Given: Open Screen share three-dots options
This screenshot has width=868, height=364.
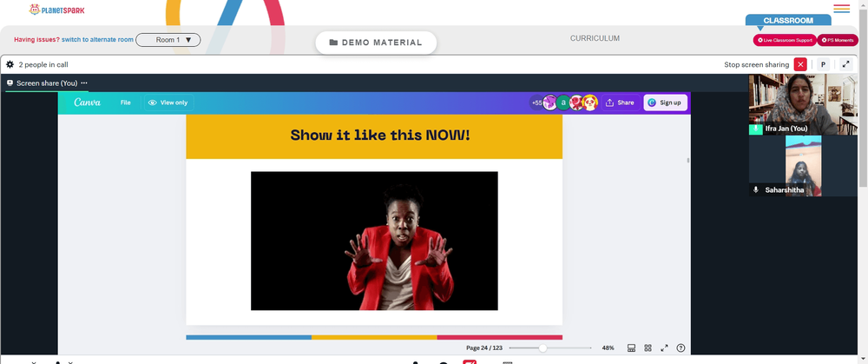Looking at the screenshot, I should [x=84, y=83].
